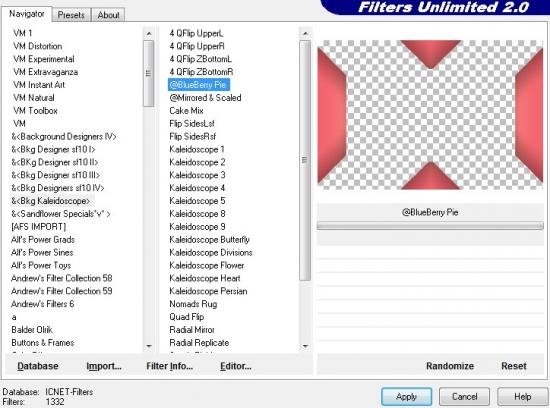Randomize the filter settings
This screenshot has height=408, width=550.
pyautogui.click(x=450, y=366)
